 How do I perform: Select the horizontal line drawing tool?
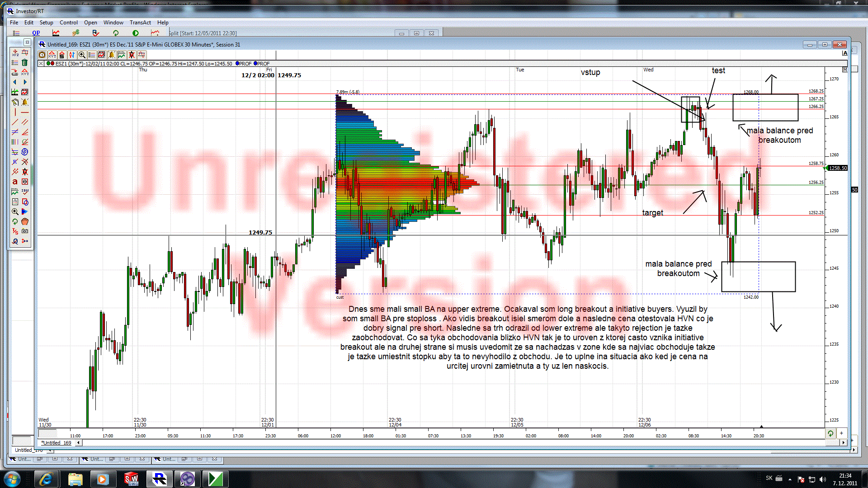tap(25, 112)
